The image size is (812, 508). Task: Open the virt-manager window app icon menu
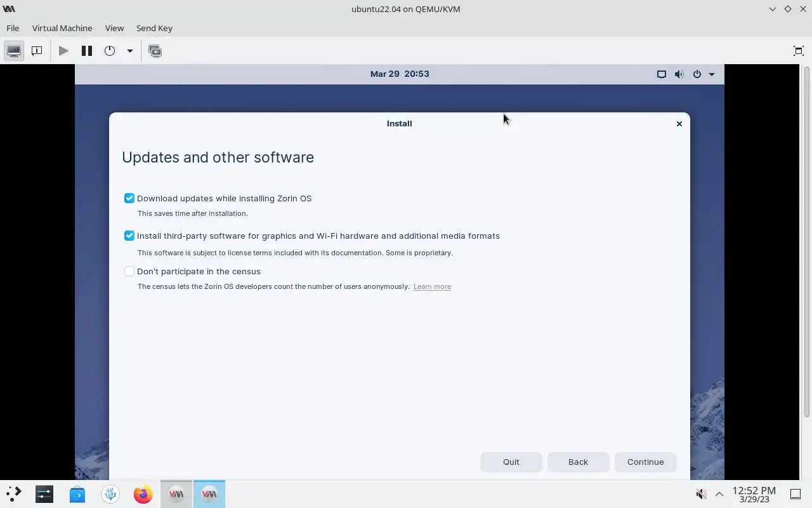point(9,9)
